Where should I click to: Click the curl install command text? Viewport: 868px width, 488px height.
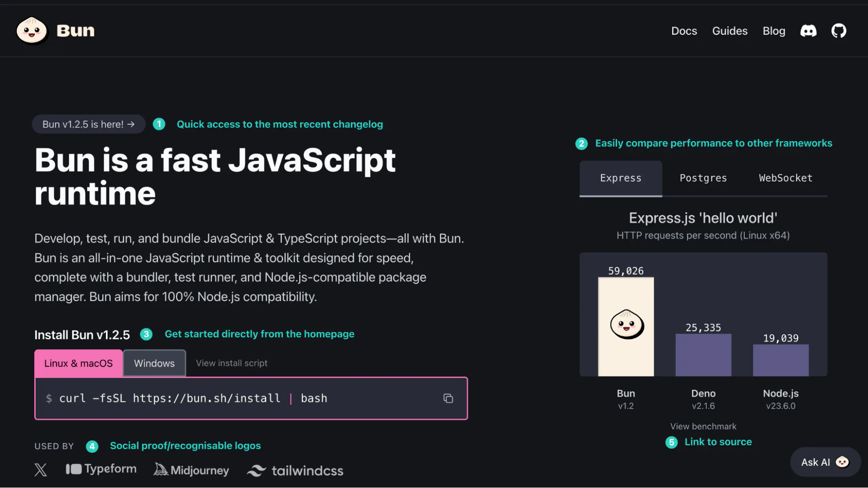(193, 398)
